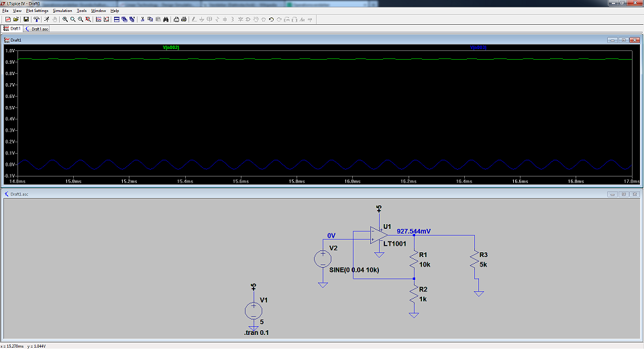Undo the last action
The image size is (644, 349).
(x=271, y=19)
